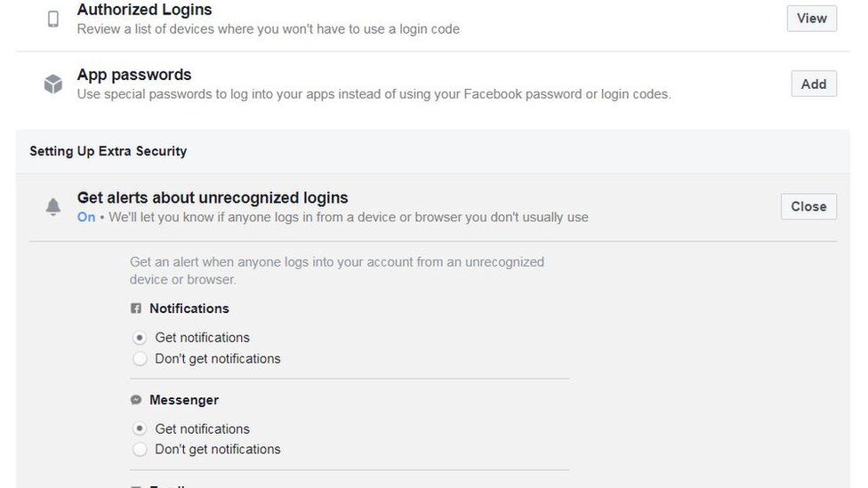Click the Messenger section label
Screen dimensions: 868x488
183,400
